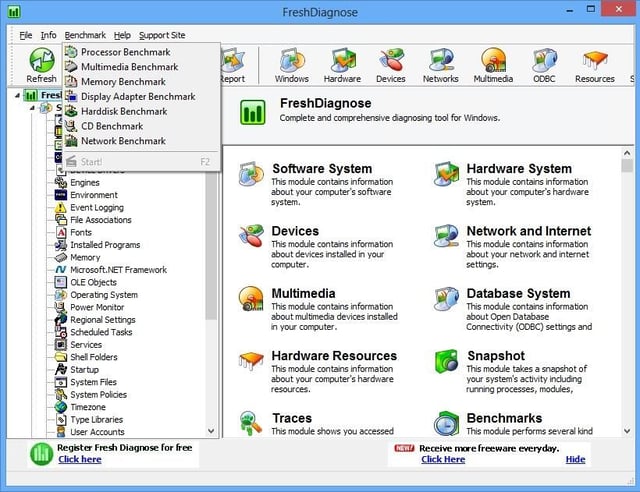Open the Snapshot heading link
640x492 pixels.
pos(496,356)
